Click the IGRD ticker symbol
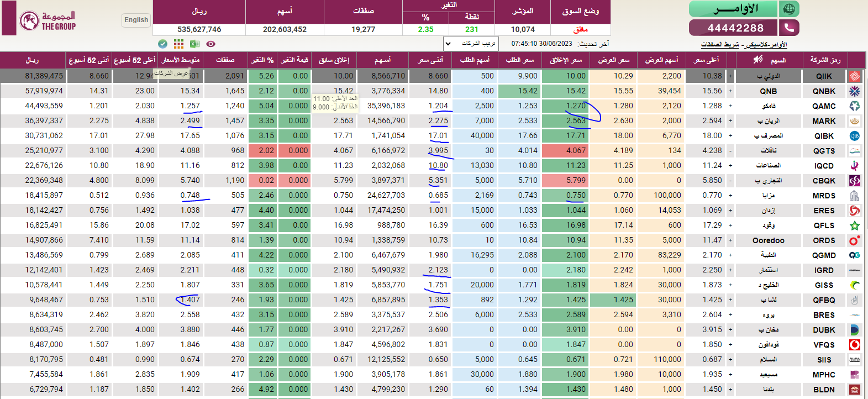This screenshot has width=868, height=399. point(824,270)
